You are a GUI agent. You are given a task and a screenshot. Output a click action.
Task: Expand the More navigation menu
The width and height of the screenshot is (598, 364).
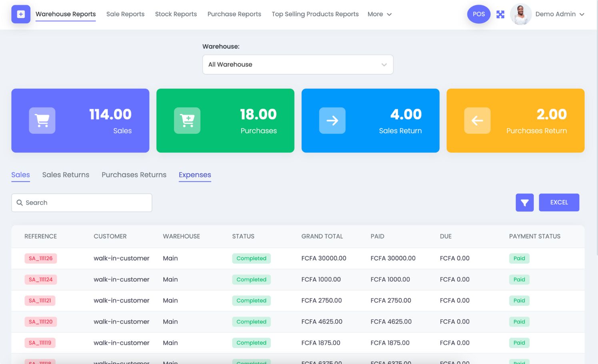point(379,14)
